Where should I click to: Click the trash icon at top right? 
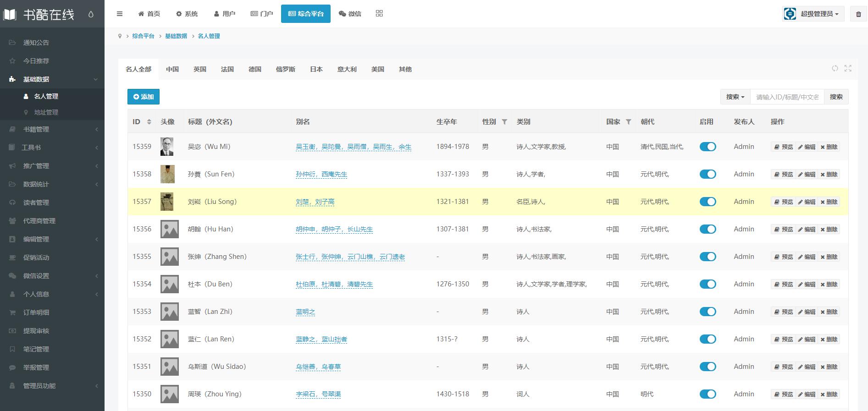click(x=858, y=14)
